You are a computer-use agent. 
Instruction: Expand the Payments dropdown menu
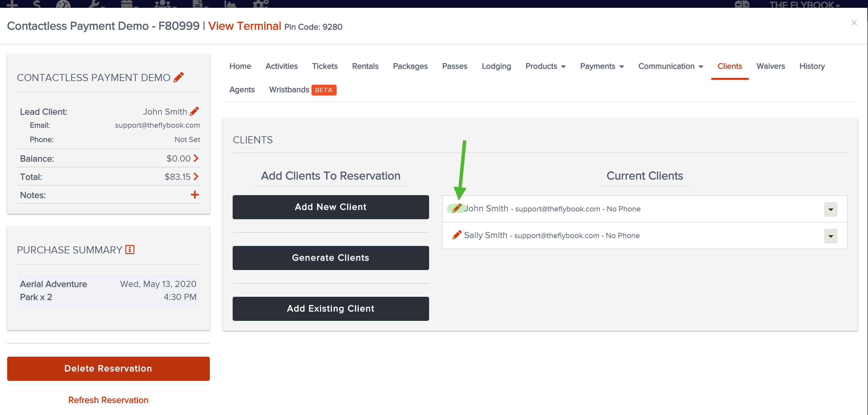pyautogui.click(x=602, y=66)
